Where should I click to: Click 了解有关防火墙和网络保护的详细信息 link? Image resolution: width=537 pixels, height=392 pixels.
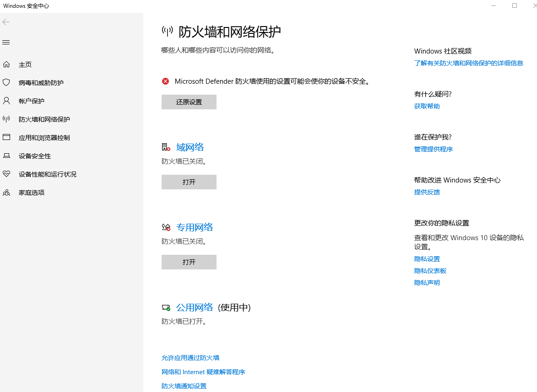(x=468, y=63)
